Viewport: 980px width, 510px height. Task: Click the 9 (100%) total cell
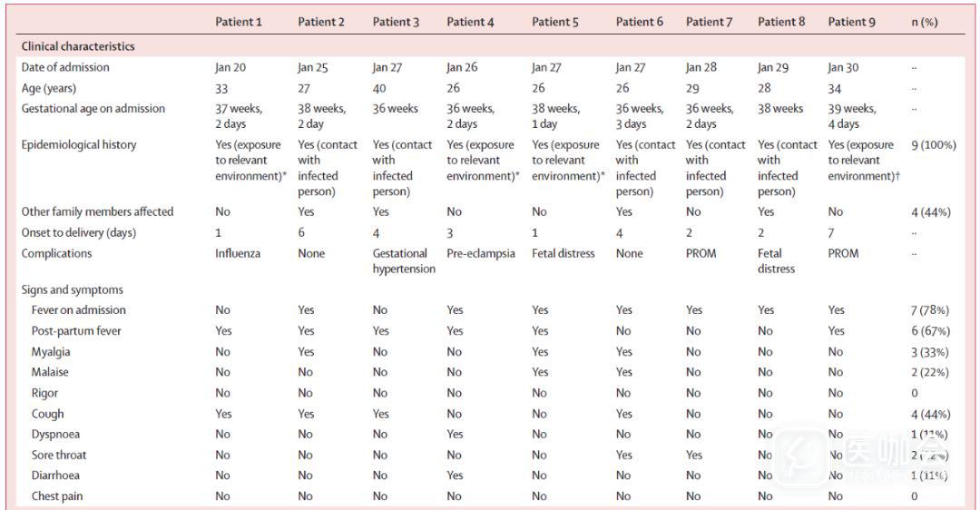coord(934,144)
